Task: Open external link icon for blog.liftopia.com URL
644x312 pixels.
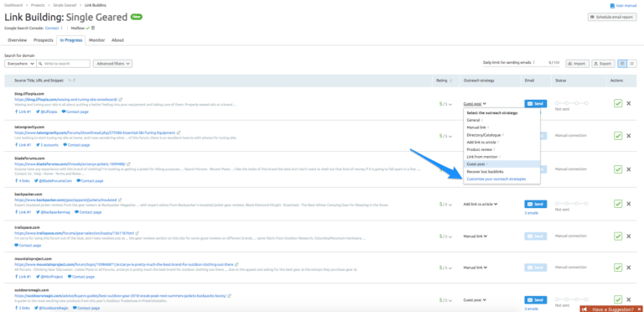Action: pos(121,99)
